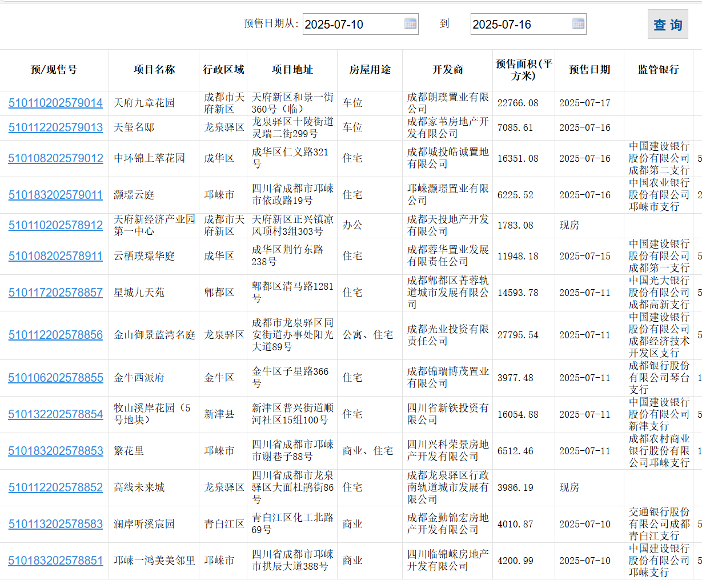Image resolution: width=702 pixels, height=588 pixels.
Task: Click address 郫都区清马路1281号
Action: pyautogui.click(x=292, y=293)
